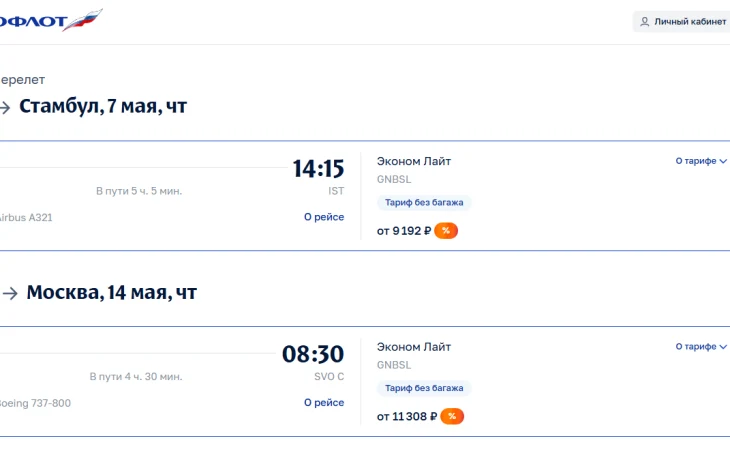
Task: Click the arrow icon beside Москва heading
Action: point(10,293)
